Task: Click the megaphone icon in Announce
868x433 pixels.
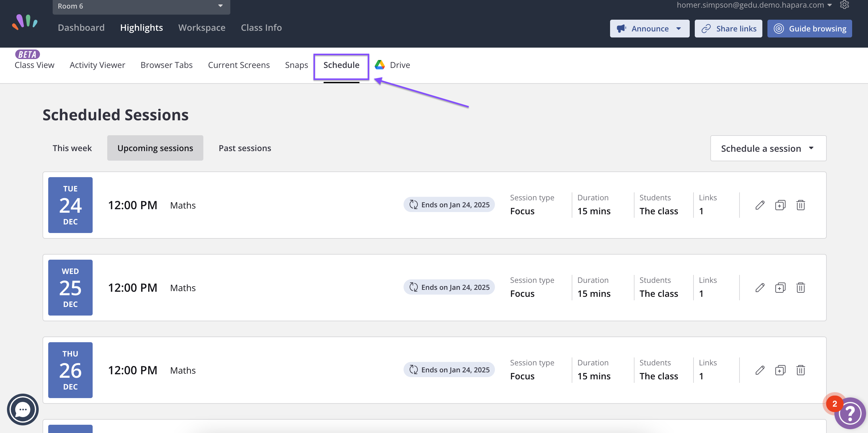Action: point(621,29)
